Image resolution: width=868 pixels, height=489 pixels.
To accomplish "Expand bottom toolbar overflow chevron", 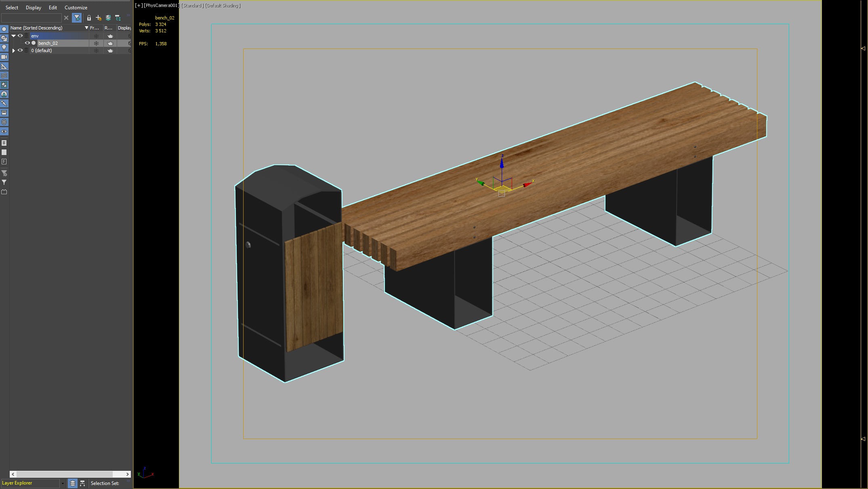I will click(128, 481).
